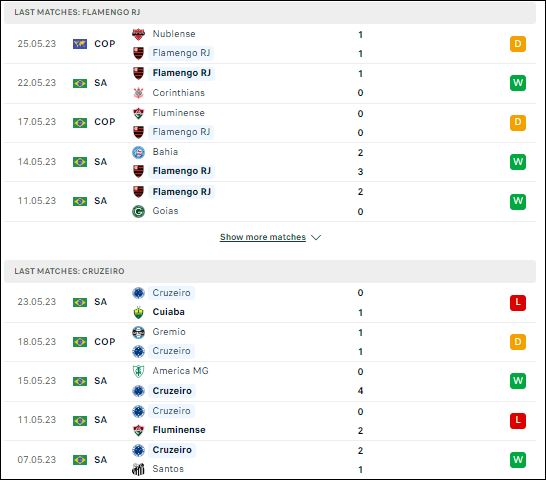Click the Cuiaba team crest
546x480 pixels.
click(138, 312)
